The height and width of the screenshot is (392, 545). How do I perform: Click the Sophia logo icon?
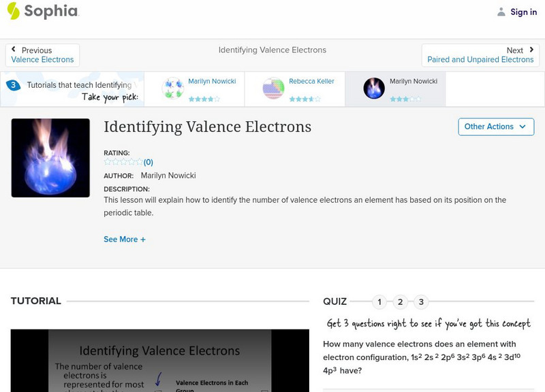tap(13, 11)
